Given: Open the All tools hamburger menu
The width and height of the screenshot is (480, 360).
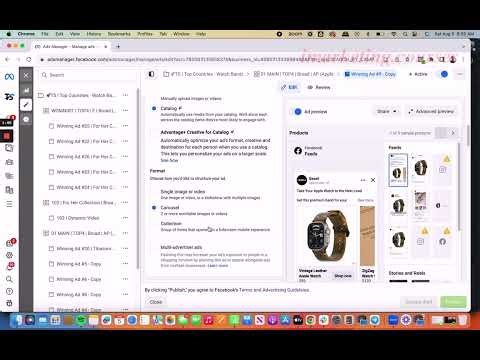Looking at the screenshot, I should (x=9, y=204).
